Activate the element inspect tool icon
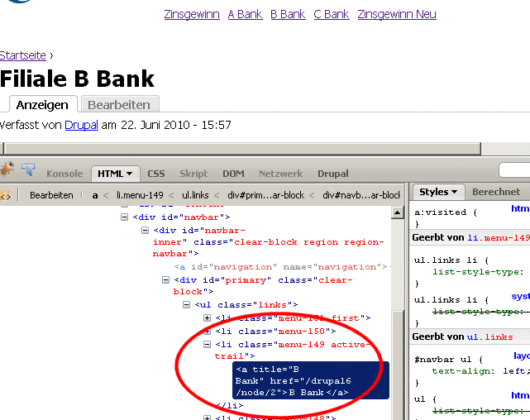 28,170
